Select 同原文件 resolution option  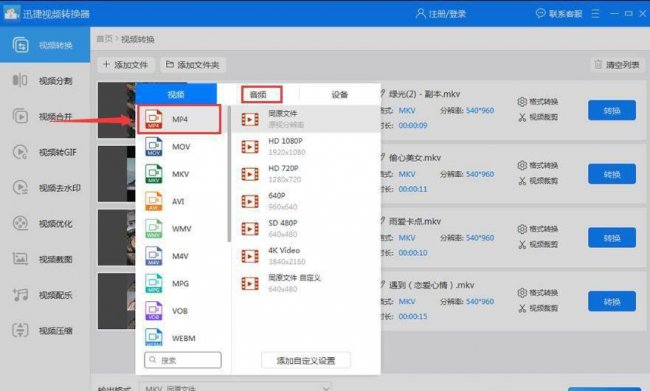[x=306, y=119]
